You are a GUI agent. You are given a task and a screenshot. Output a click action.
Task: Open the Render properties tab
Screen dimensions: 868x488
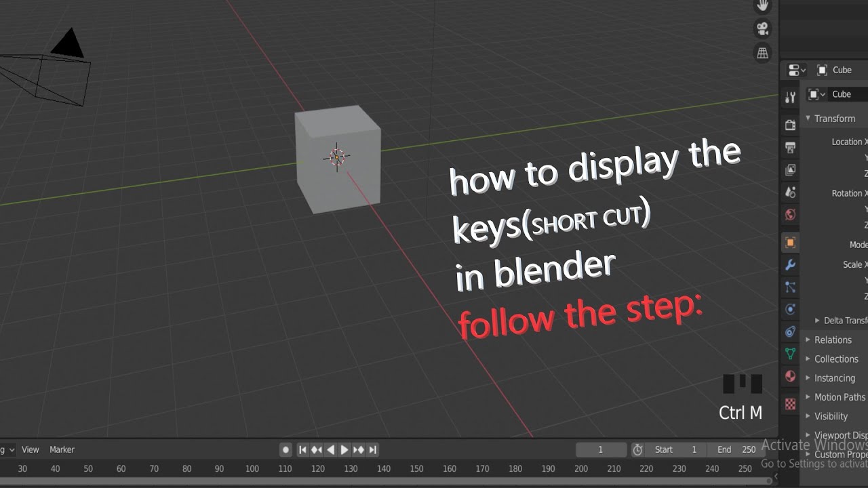[x=790, y=125]
